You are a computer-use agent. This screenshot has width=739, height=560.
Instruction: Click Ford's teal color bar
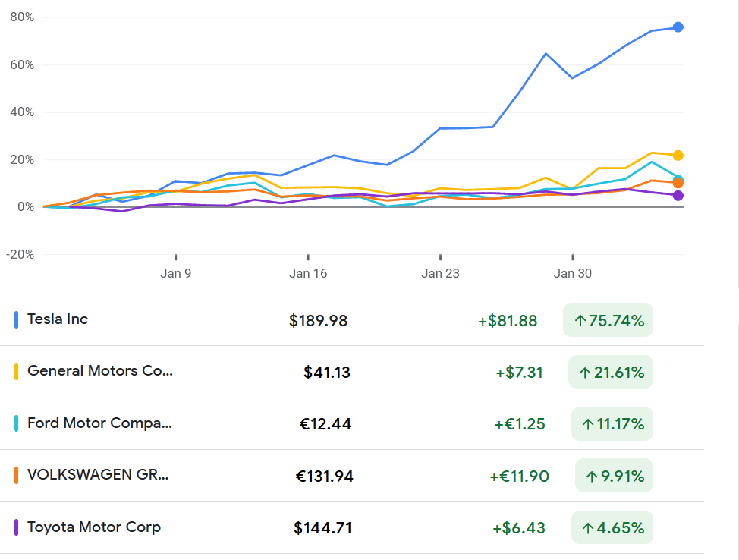point(16,423)
